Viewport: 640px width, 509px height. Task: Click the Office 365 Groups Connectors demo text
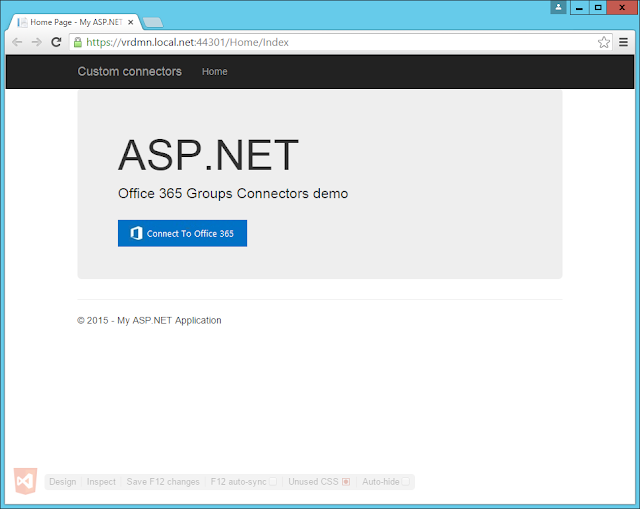[x=233, y=193]
